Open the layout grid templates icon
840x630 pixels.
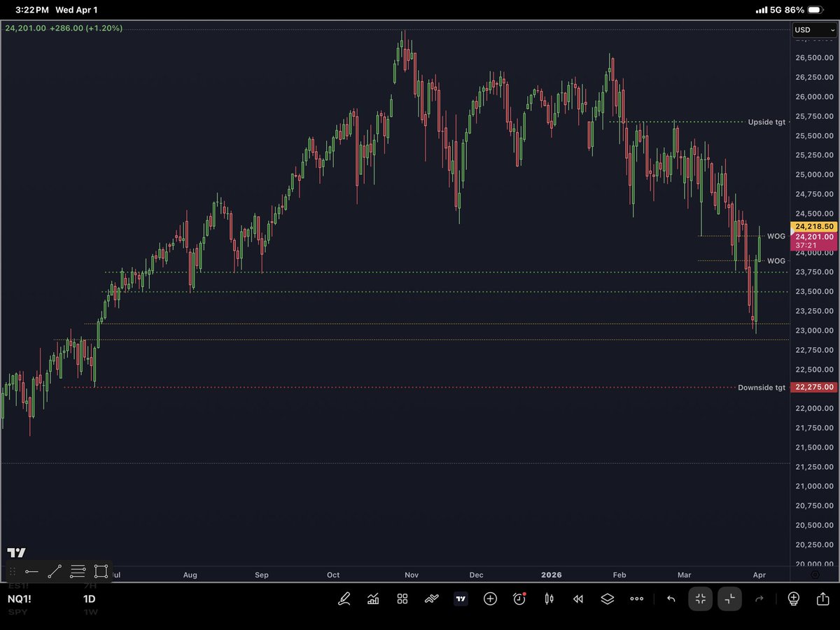coord(402,598)
